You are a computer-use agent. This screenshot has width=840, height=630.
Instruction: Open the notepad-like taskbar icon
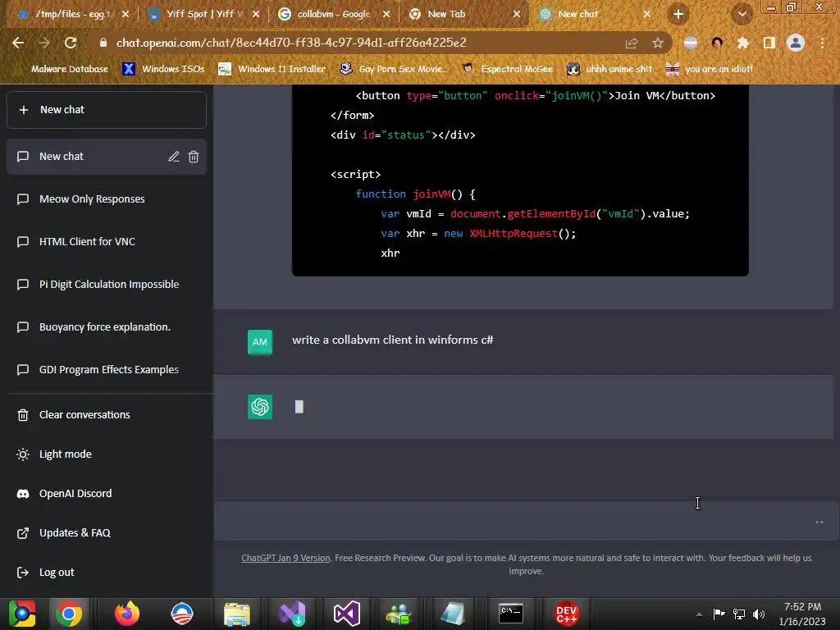452,614
